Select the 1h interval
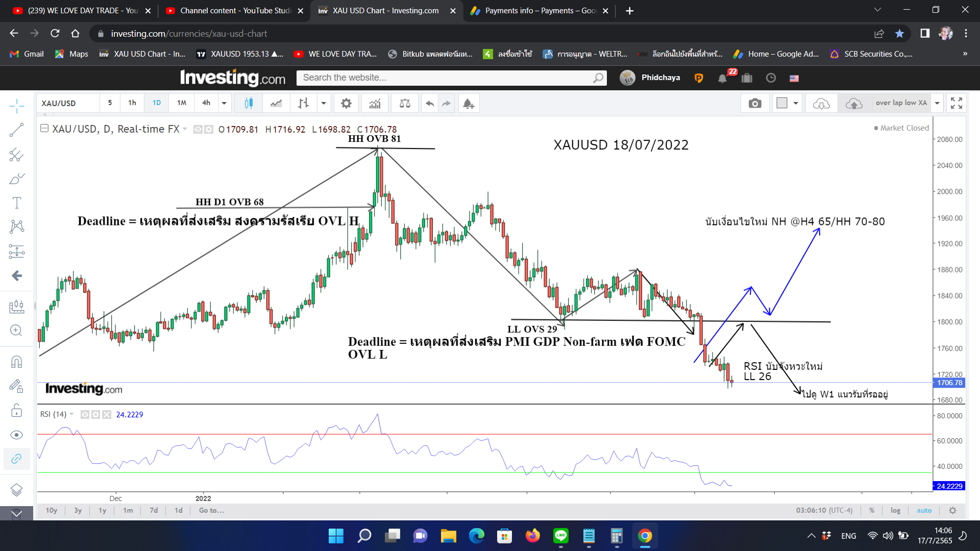 point(132,103)
